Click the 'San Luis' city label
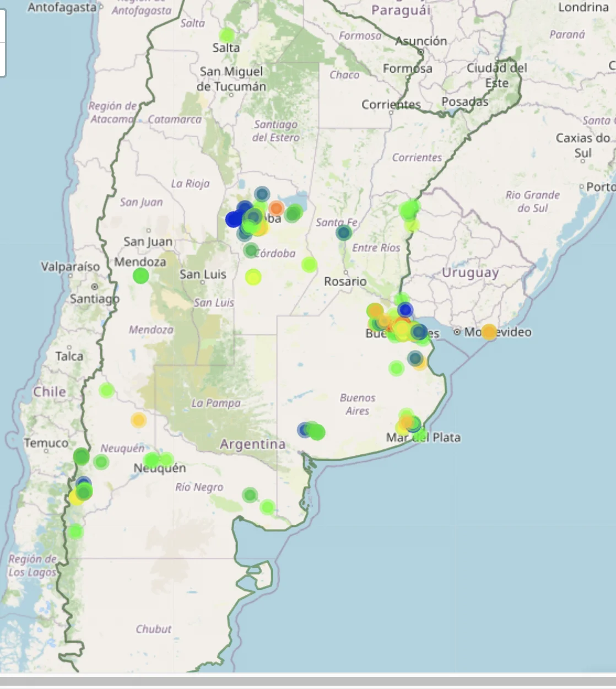This screenshot has height=689, width=616. [203, 274]
